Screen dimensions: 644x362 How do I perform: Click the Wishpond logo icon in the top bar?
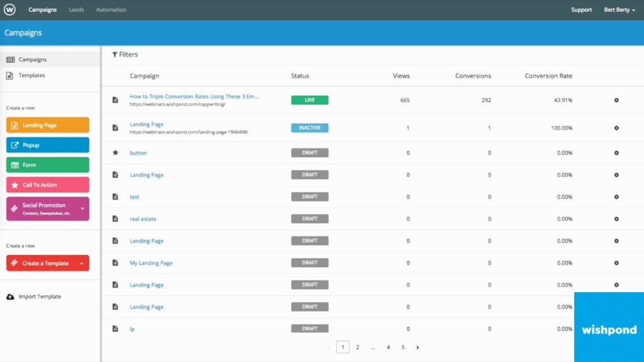tap(9, 9)
